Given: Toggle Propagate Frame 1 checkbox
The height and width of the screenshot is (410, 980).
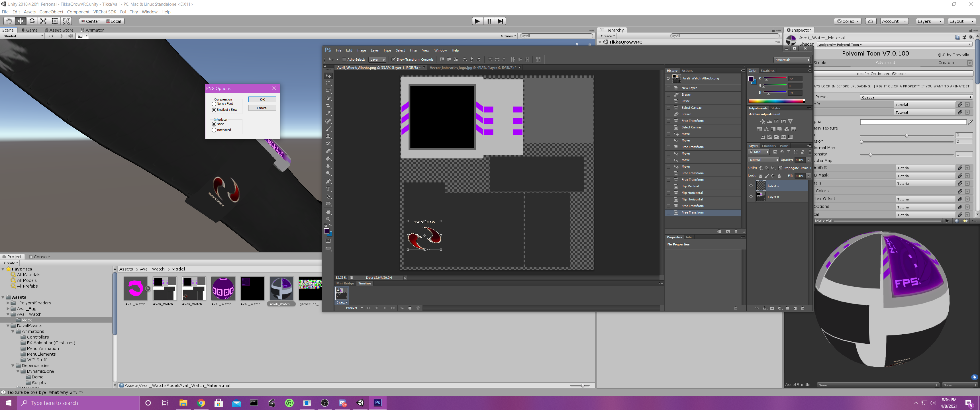Looking at the screenshot, I should click(781, 168).
